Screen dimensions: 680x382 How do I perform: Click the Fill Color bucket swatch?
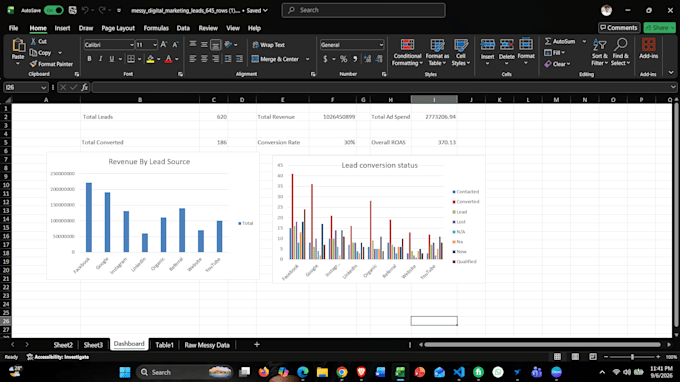(x=150, y=59)
